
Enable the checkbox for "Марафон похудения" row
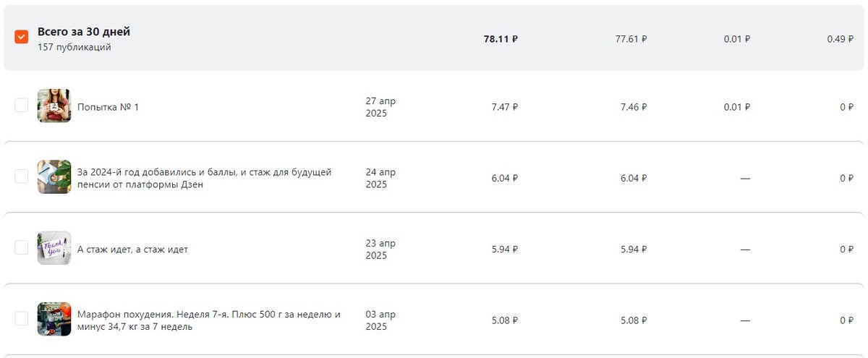click(x=22, y=319)
